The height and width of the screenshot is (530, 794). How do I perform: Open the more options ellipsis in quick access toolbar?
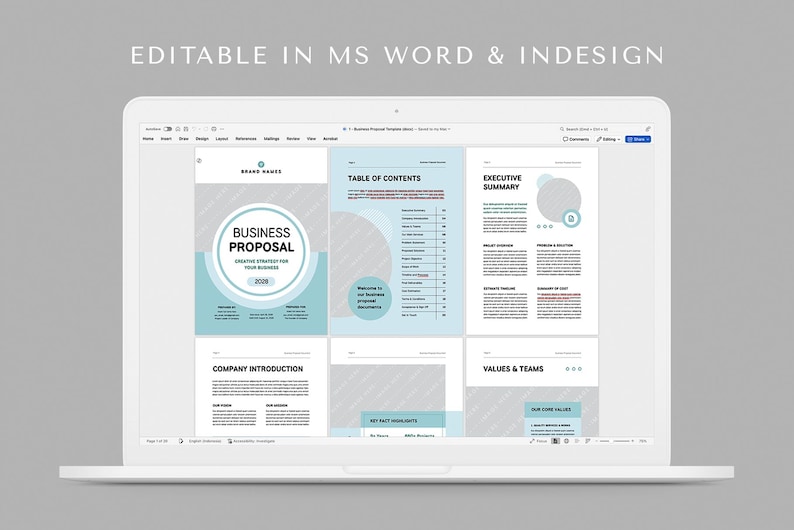[222, 129]
